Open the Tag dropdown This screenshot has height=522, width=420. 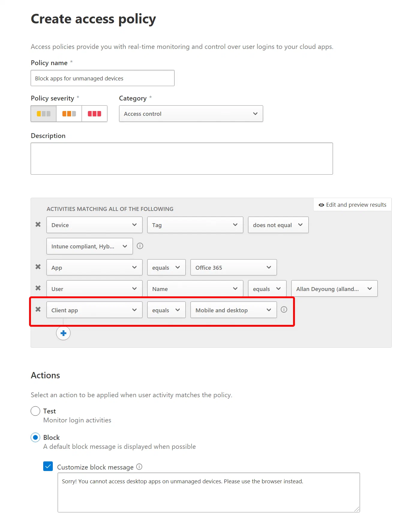[195, 225]
